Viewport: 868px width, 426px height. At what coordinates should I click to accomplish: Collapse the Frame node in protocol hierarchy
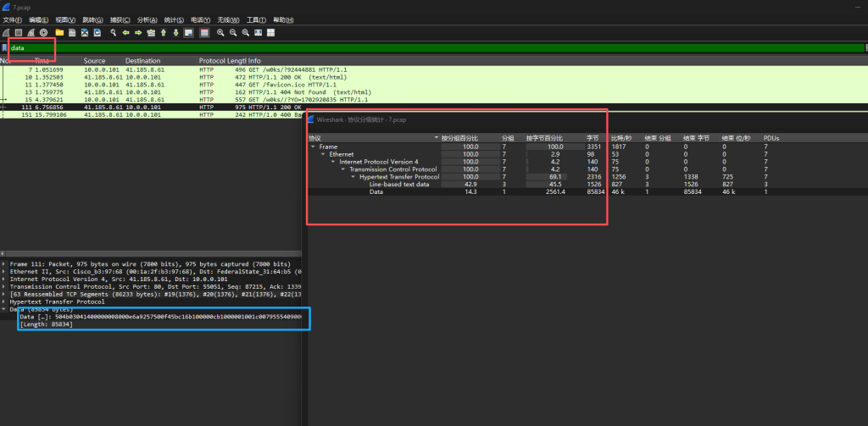click(313, 147)
